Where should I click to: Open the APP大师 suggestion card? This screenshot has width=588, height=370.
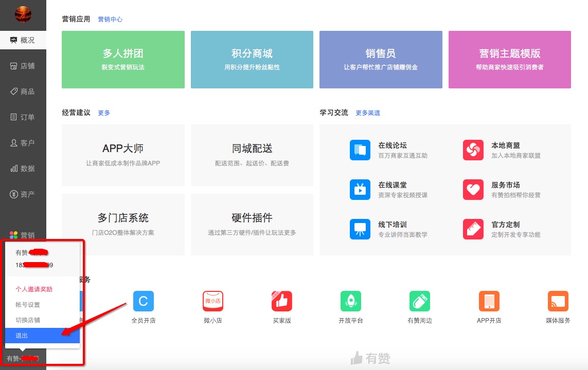click(123, 155)
